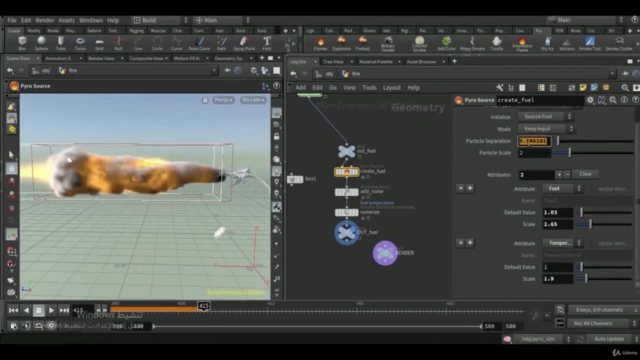Open the Temperature attribute dropdown
The width and height of the screenshot is (640, 360).
point(562,243)
